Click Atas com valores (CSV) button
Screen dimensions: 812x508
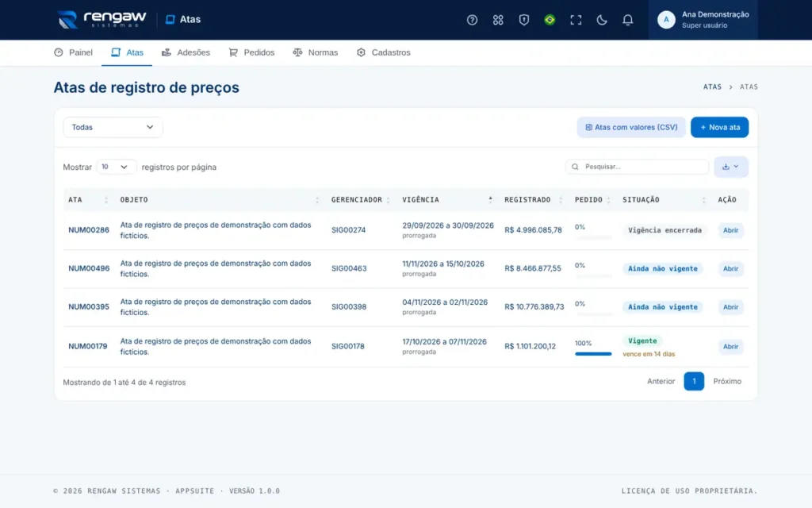631,127
